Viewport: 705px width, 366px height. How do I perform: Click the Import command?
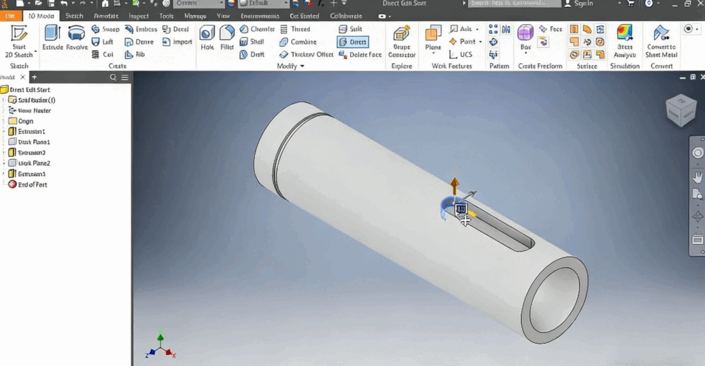177,42
